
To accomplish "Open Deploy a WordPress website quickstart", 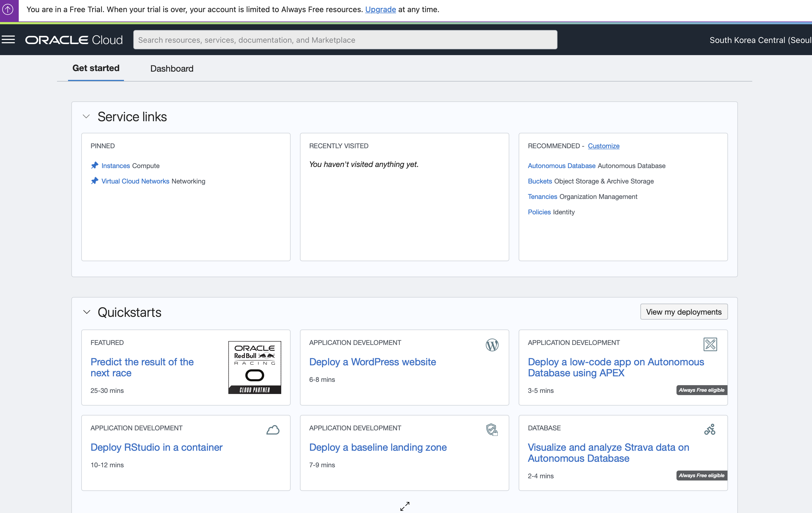I will click(x=372, y=362).
